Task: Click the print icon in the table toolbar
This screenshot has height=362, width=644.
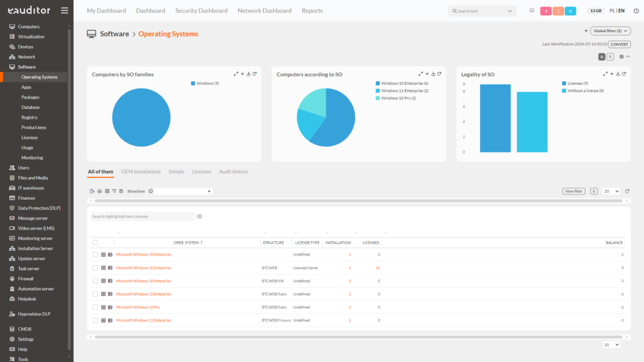Action: pos(99,191)
